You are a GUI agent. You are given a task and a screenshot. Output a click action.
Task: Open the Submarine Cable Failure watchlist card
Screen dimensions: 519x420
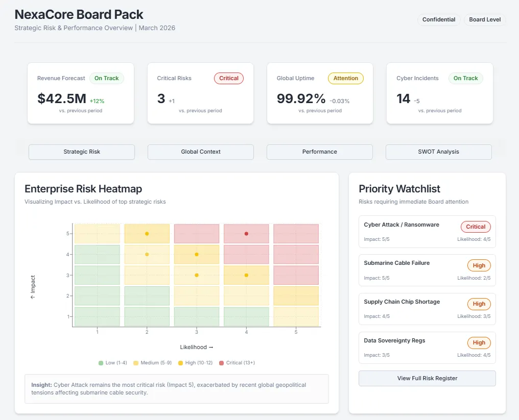pyautogui.click(x=428, y=270)
